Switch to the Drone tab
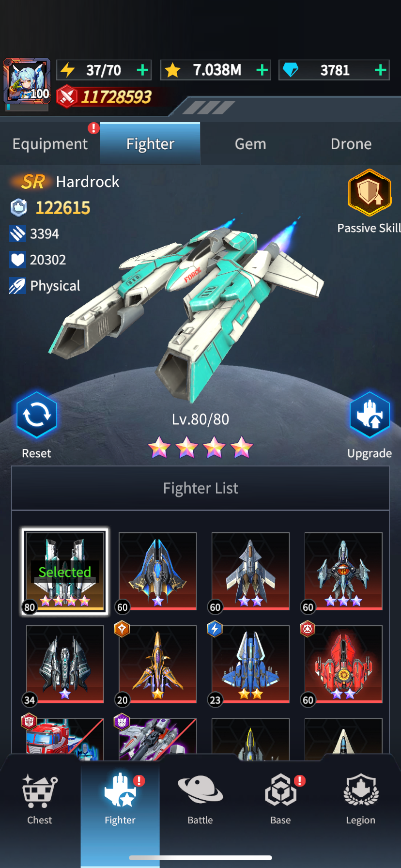This screenshot has height=868, width=401. (351, 144)
